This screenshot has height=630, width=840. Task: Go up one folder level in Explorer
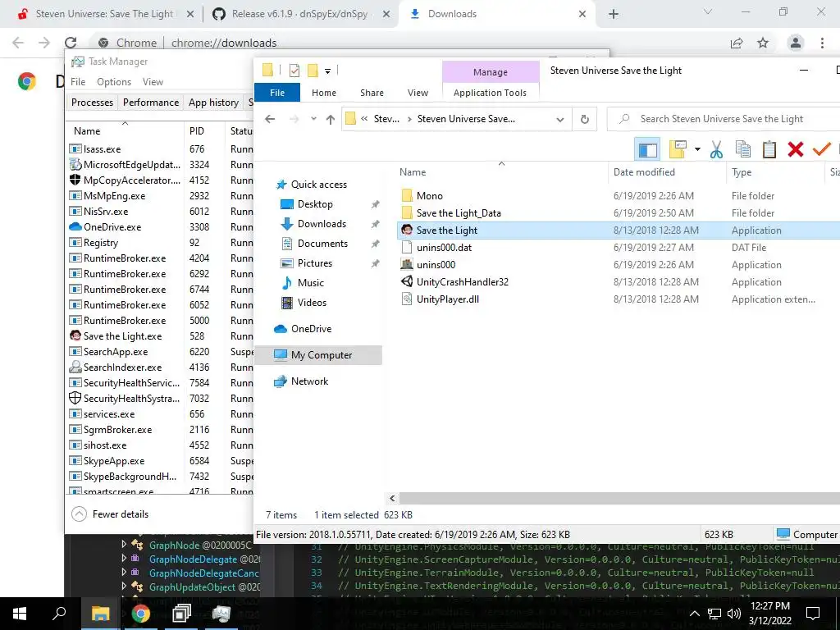pos(331,119)
